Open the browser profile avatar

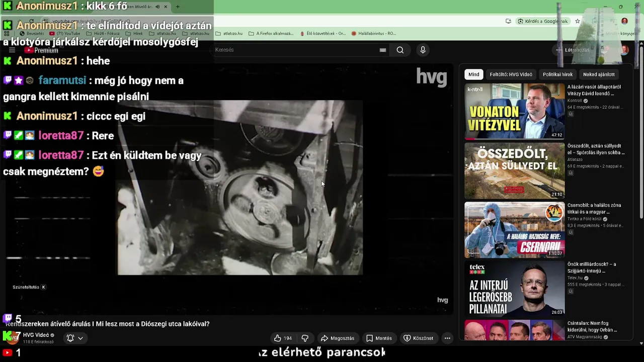coord(624,21)
